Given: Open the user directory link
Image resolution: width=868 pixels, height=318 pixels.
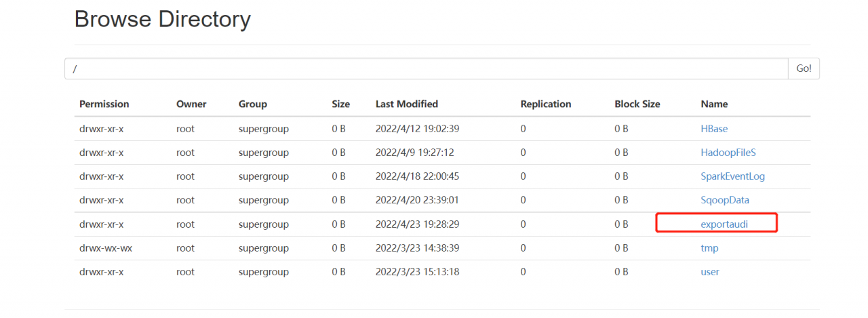Looking at the screenshot, I should [x=710, y=272].
